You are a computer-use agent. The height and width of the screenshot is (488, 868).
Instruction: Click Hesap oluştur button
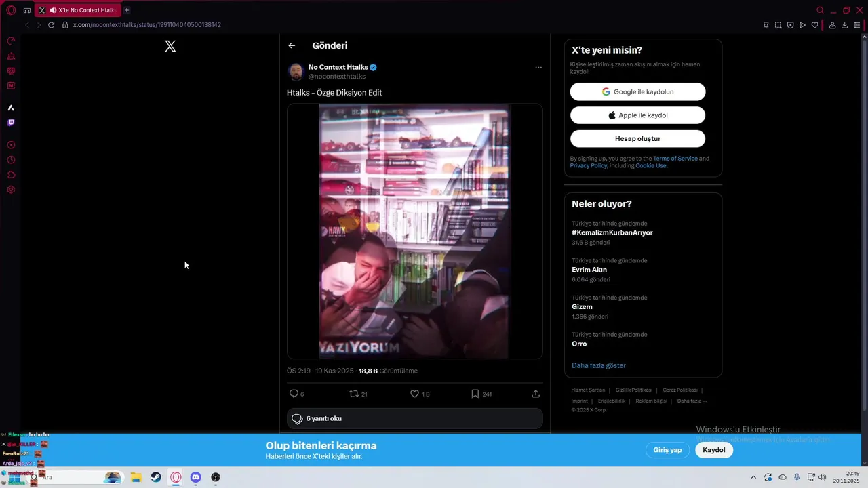click(637, 138)
